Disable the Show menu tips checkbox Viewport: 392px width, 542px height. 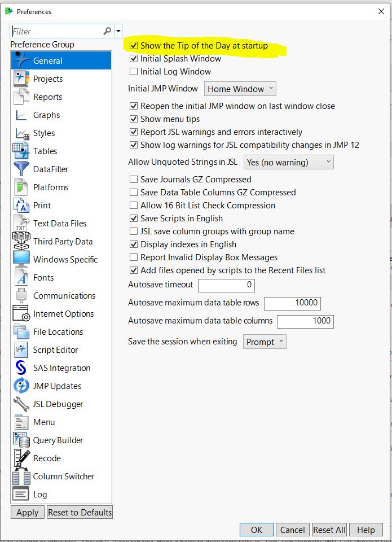133,119
